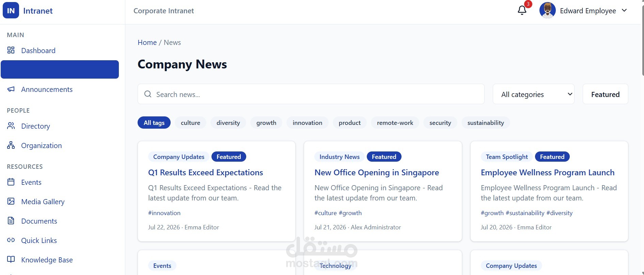The width and height of the screenshot is (644, 275).
Task: Click the Knowledge Base book icon
Action: 11,260
